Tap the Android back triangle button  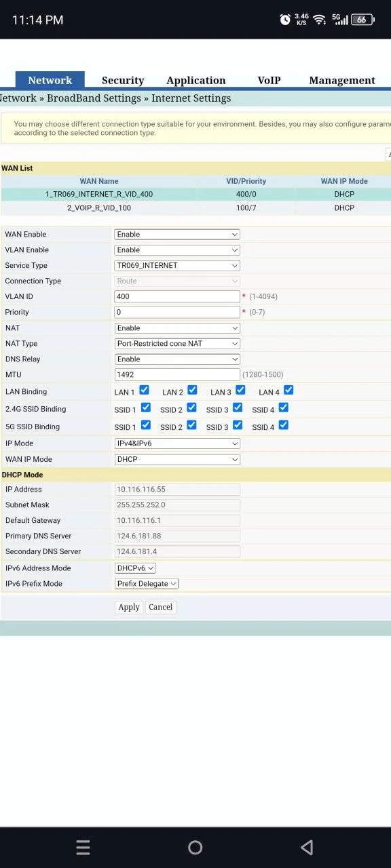(x=307, y=847)
